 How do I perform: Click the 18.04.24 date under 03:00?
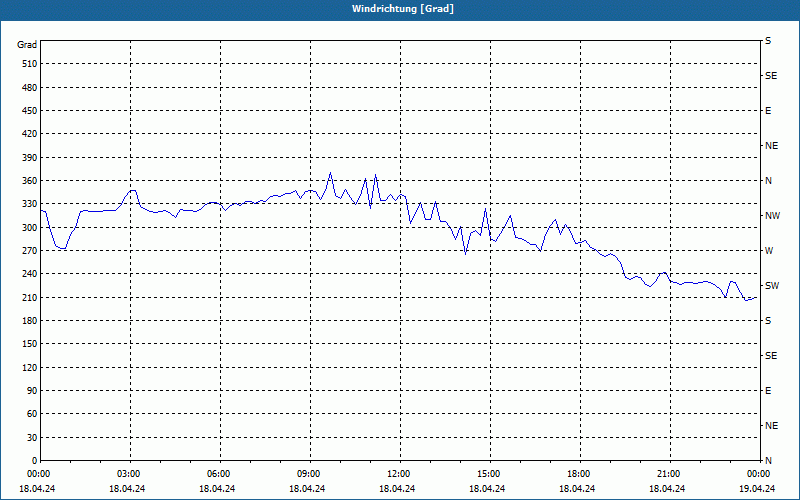[127, 489]
